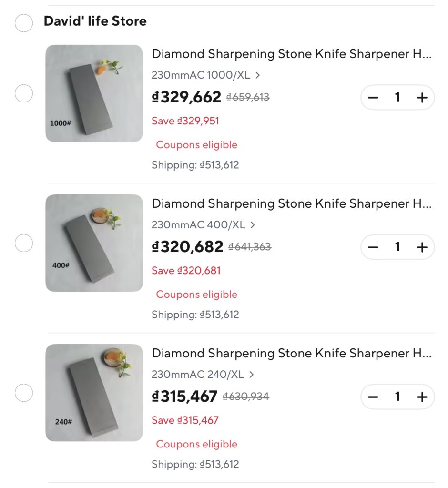Decrease quantity of 1000/XL sharpening stone
This screenshot has height=488, width=448.
pos(373,97)
